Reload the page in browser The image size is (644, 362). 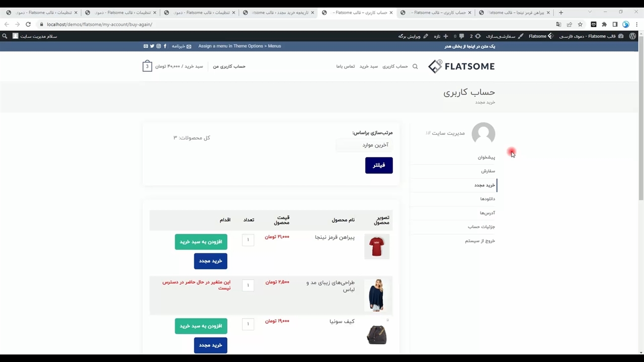tap(28, 24)
